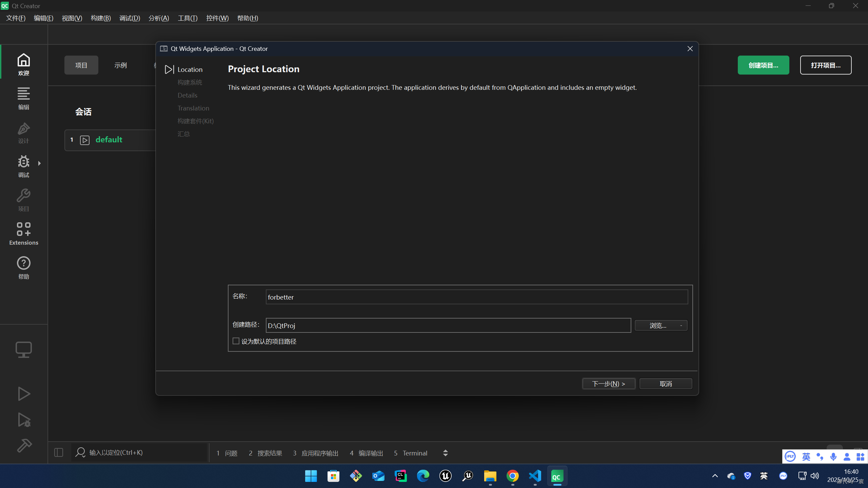The height and width of the screenshot is (488, 868).
Task: Start debugging with run-bug icon
Action: point(24,420)
